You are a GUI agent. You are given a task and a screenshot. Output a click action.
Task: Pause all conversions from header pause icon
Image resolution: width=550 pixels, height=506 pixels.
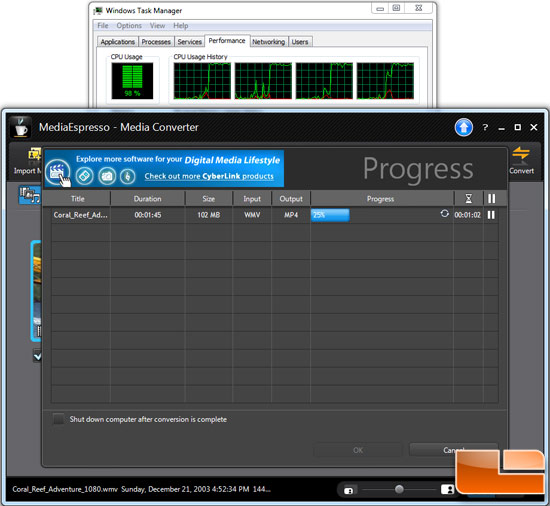click(x=491, y=199)
